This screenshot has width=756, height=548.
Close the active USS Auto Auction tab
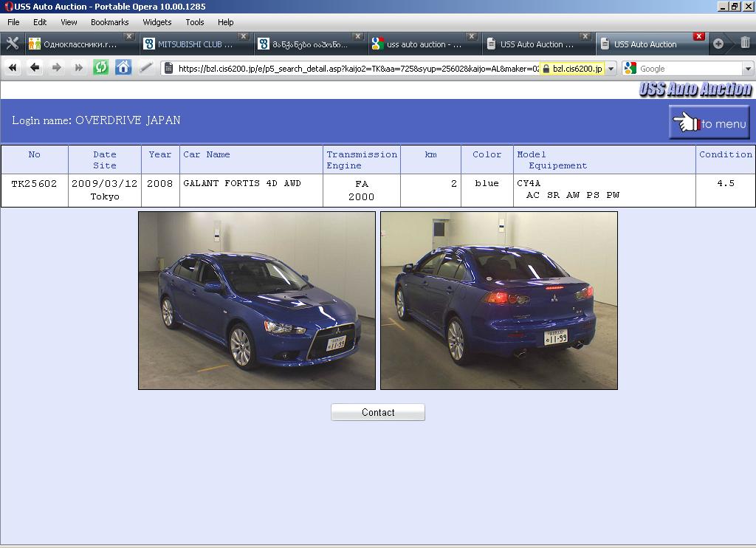698,36
